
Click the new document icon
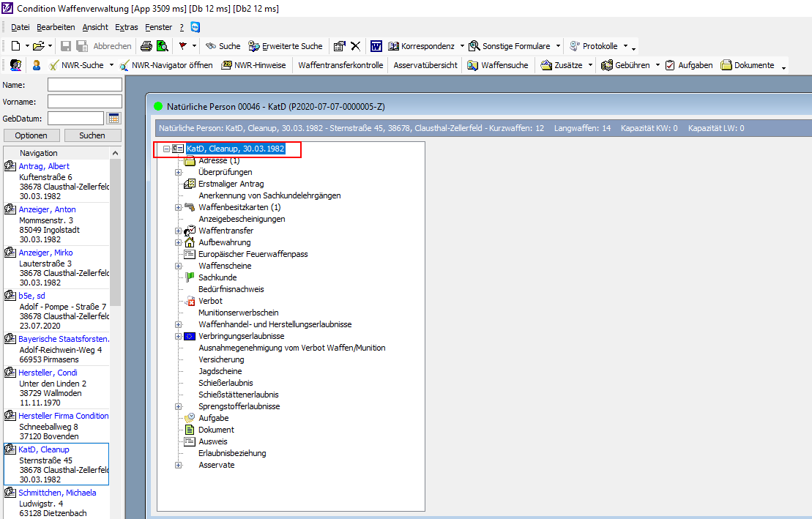coord(15,46)
